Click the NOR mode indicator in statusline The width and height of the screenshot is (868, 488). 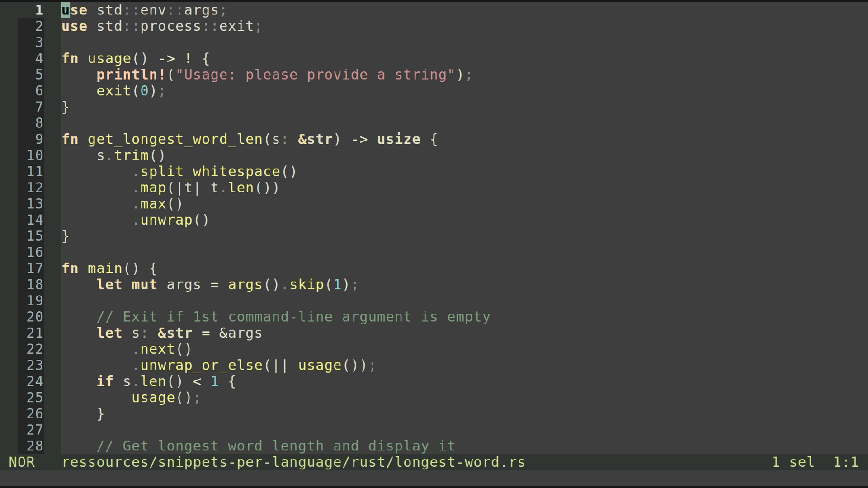click(x=21, y=462)
